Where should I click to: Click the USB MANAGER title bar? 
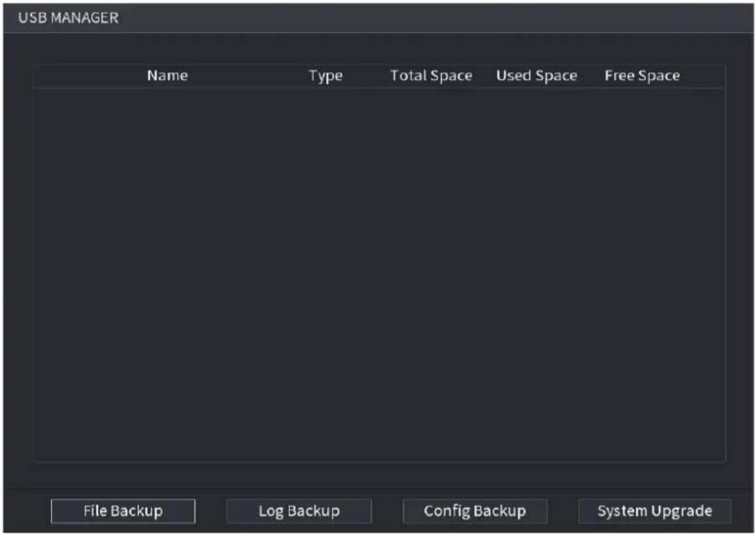[x=379, y=18]
